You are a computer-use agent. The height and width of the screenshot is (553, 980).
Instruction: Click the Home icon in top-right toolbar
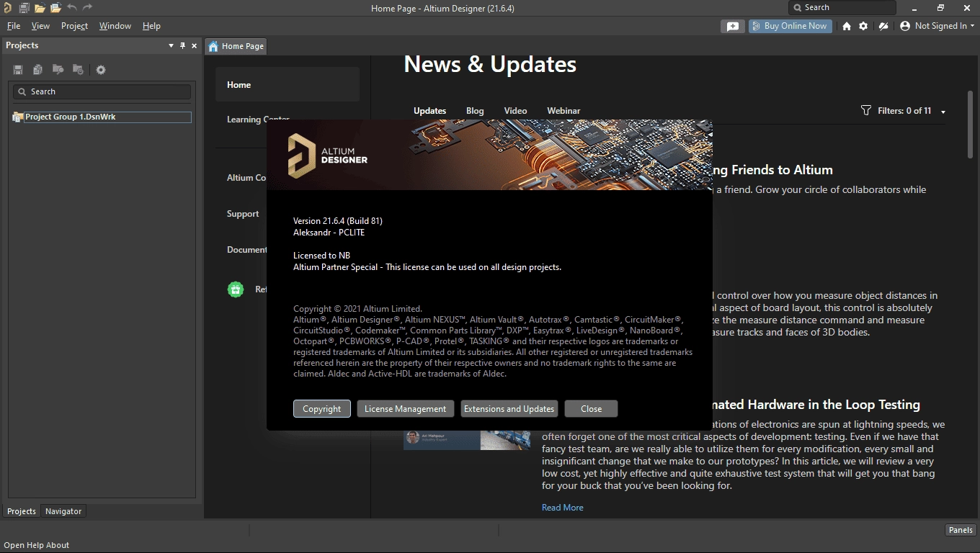pyautogui.click(x=847, y=26)
